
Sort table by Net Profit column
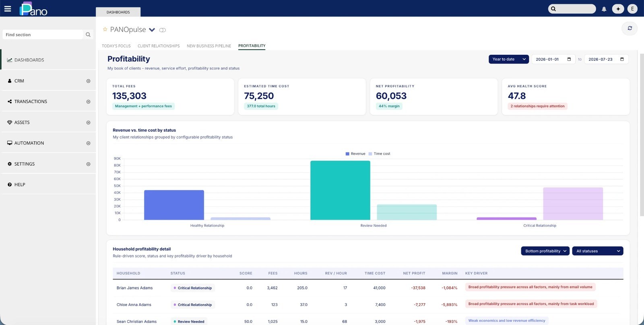click(414, 273)
